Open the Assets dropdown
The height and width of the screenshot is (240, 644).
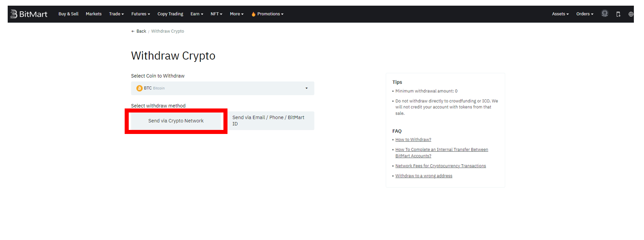point(560,14)
